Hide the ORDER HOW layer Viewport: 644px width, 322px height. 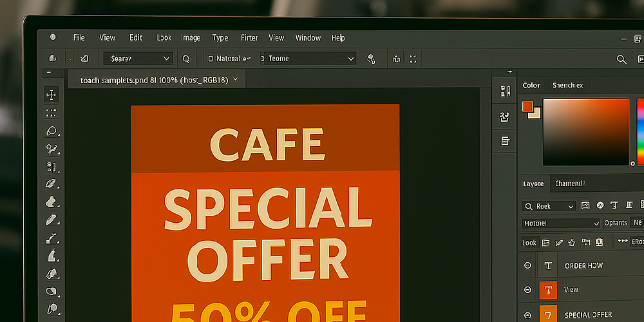pyautogui.click(x=528, y=265)
